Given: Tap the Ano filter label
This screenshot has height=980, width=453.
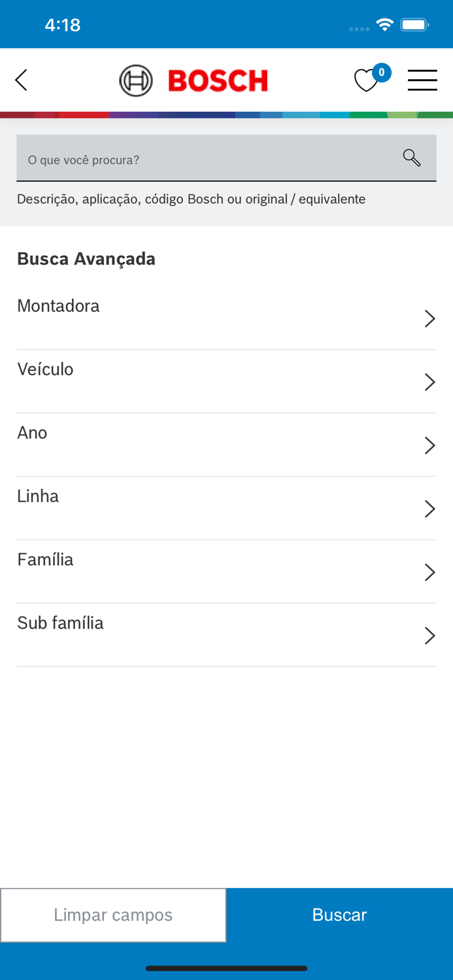Looking at the screenshot, I should point(32,433).
